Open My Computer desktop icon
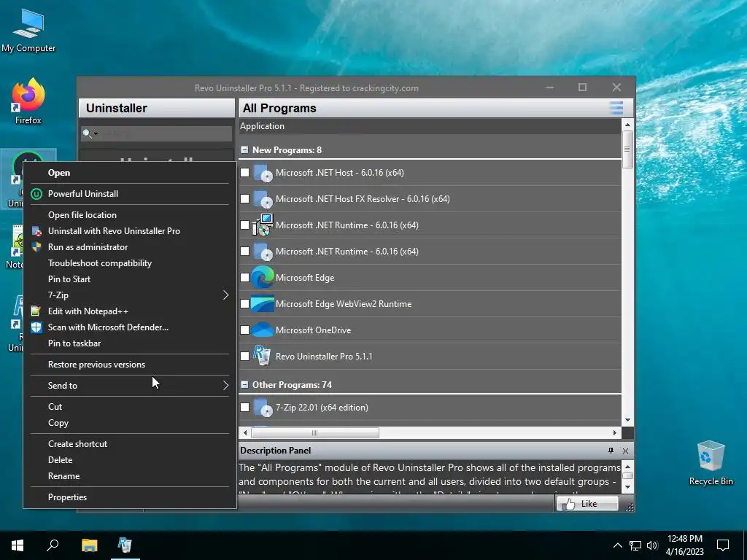 pos(28,30)
